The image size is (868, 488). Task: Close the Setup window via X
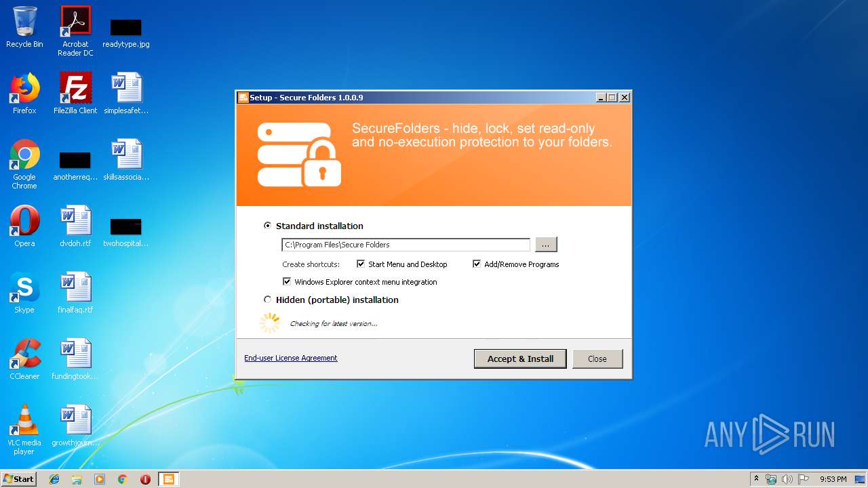tap(625, 98)
